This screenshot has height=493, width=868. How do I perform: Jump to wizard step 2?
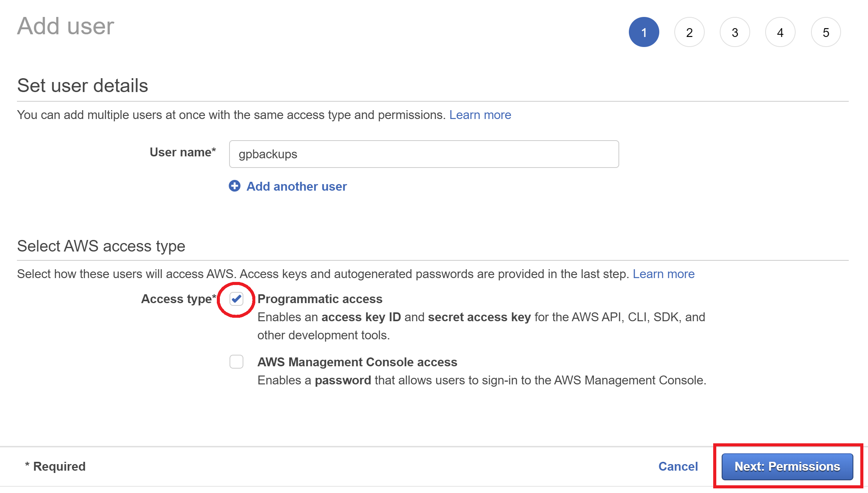pos(689,32)
